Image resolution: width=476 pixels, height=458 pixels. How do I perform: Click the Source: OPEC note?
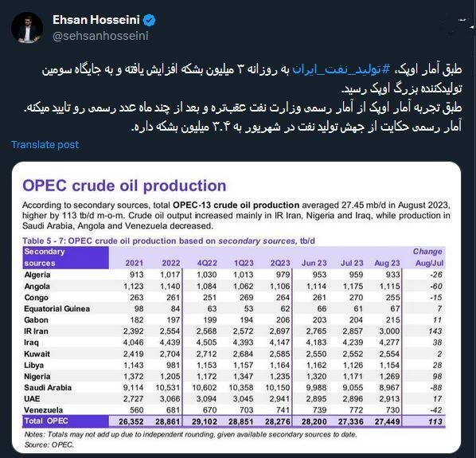pos(49,445)
